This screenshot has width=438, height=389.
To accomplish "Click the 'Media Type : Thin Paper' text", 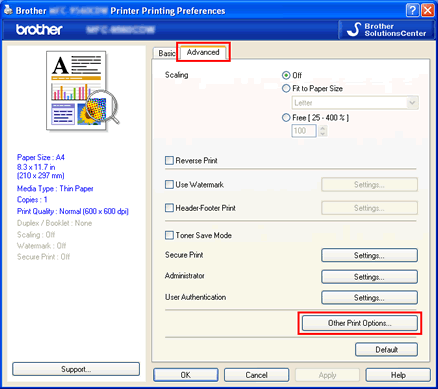I will [55, 189].
